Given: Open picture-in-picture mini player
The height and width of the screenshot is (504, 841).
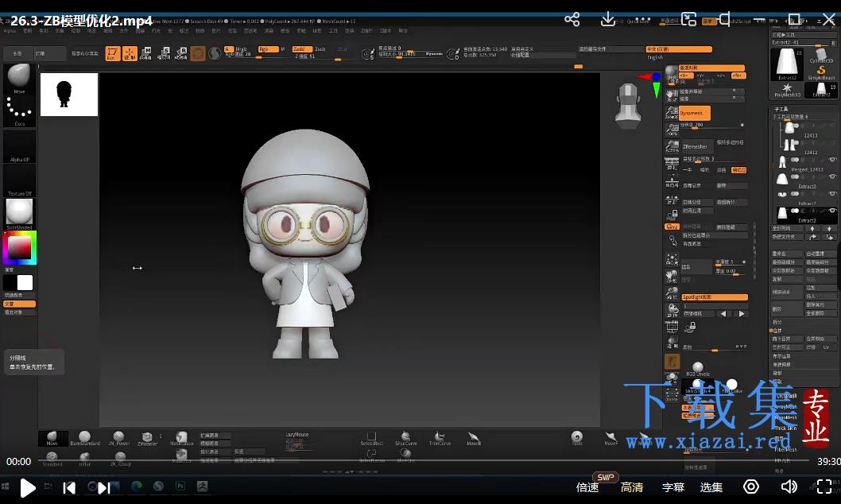Looking at the screenshot, I should point(688,19).
